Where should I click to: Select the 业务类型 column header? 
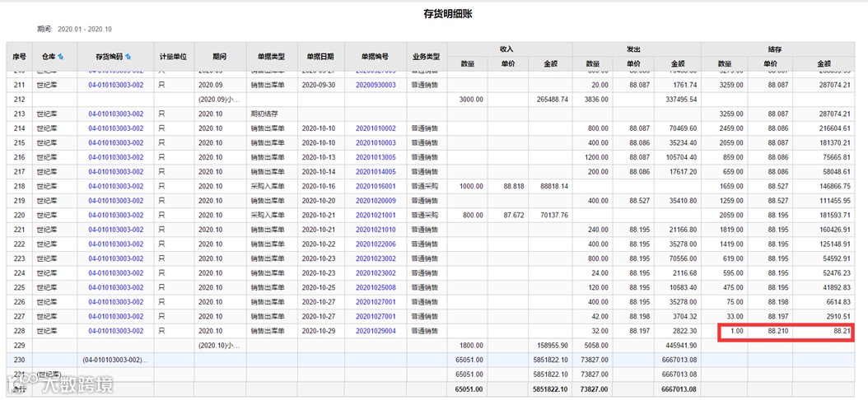427,57
